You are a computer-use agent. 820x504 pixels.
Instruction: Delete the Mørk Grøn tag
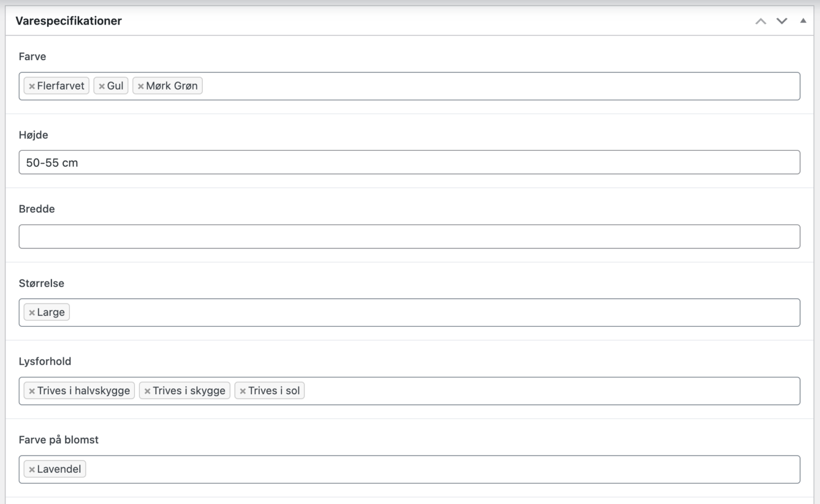coord(140,86)
